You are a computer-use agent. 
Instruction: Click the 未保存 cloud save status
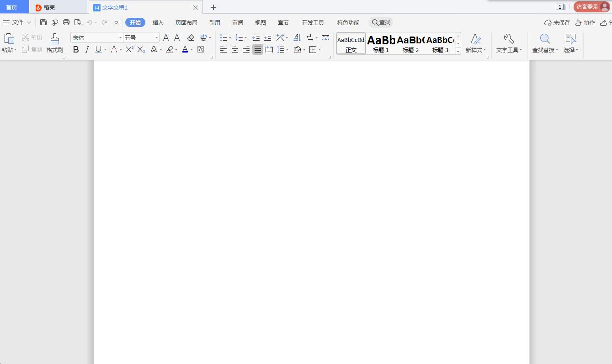[557, 22]
